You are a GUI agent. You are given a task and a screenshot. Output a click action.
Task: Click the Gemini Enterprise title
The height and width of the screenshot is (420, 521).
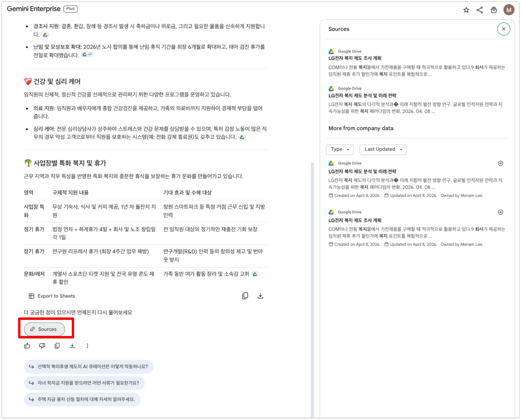(34, 9)
